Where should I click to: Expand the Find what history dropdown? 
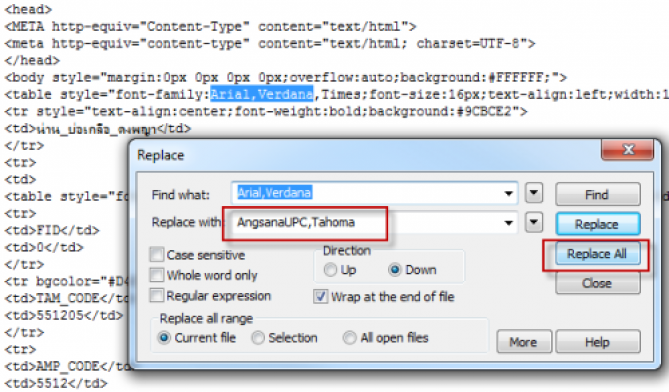tap(509, 194)
